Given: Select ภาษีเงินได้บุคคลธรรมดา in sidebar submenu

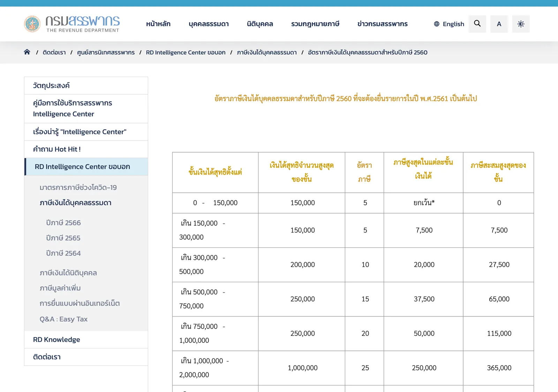Looking at the screenshot, I should tap(75, 203).
